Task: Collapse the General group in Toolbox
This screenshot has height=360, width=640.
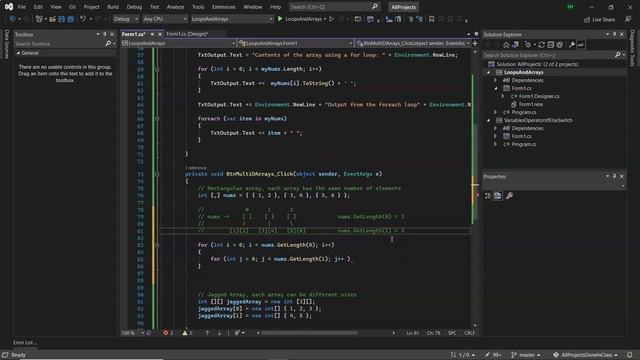Action: (18, 53)
